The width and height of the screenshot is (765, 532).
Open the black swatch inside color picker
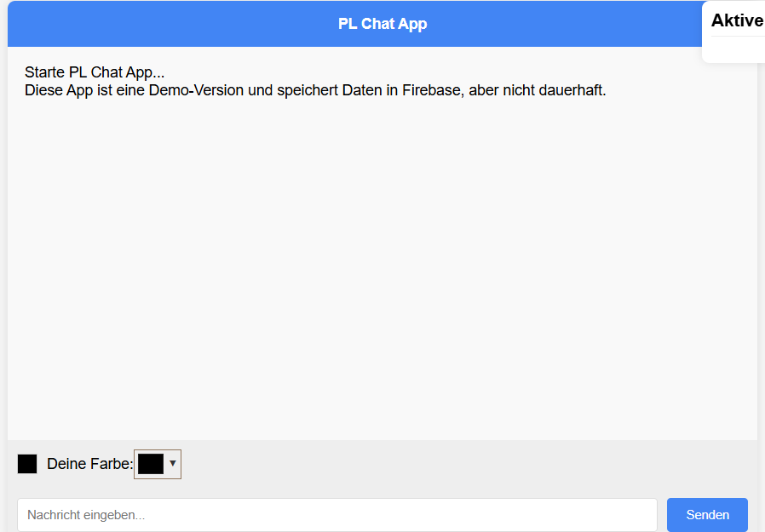(151, 464)
